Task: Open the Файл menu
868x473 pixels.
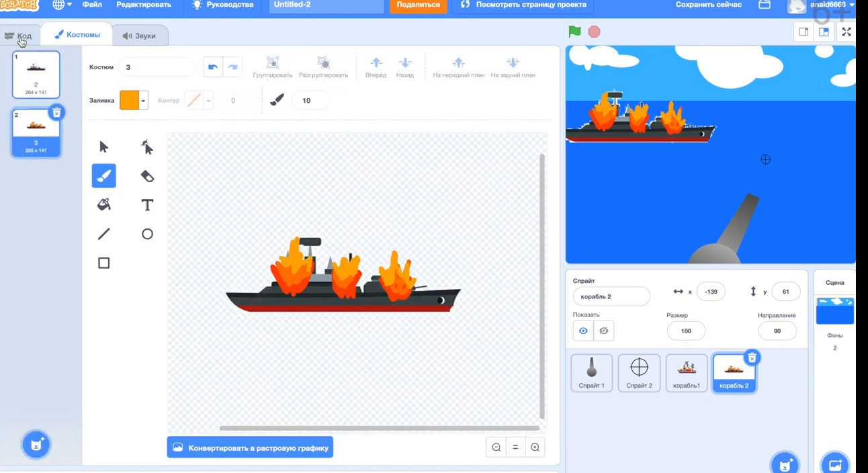Action: pyautogui.click(x=92, y=5)
